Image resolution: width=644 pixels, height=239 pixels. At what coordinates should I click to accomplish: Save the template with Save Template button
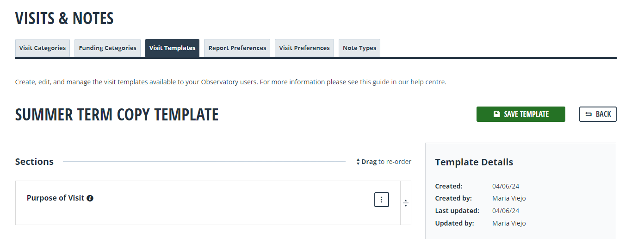click(x=521, y=114)
